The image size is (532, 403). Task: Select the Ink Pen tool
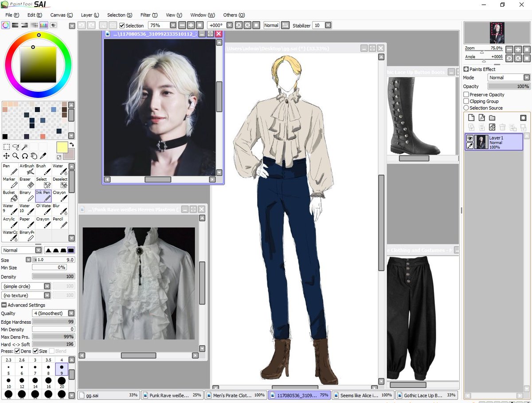click(x=43, y=196)
